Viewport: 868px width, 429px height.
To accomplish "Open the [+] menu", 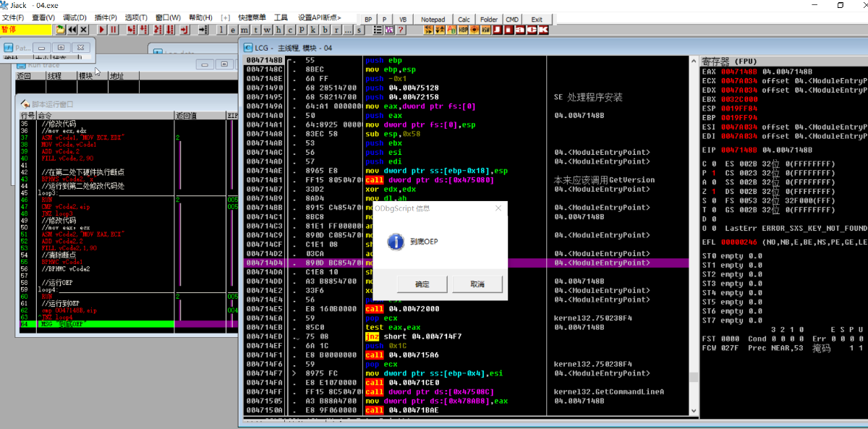I will [x=226, y=17].
